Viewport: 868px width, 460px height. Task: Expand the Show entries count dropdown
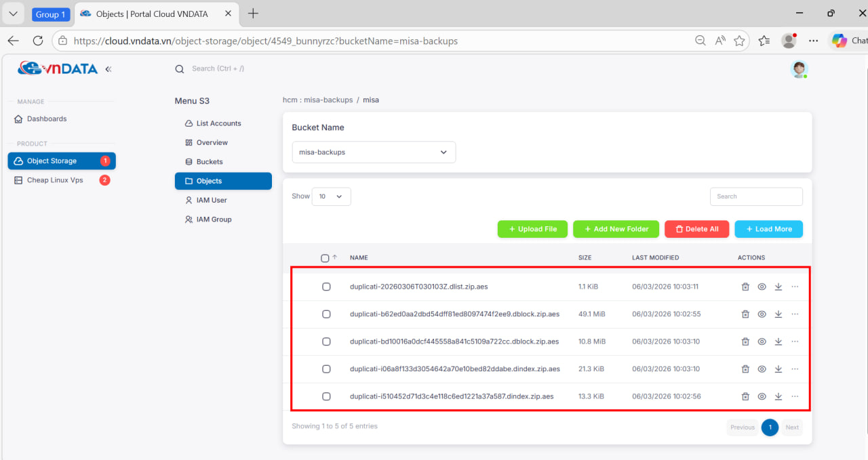331,196
